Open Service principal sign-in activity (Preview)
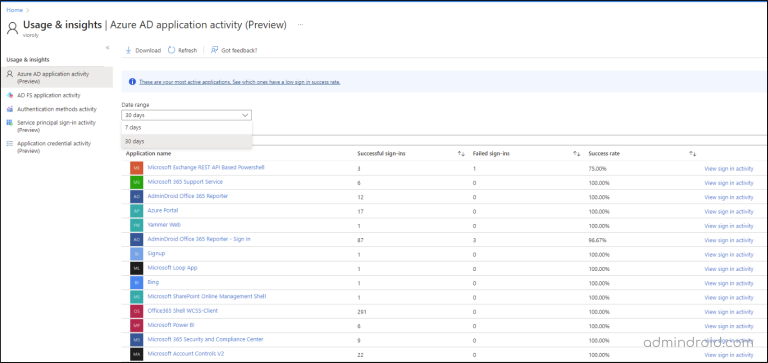This screenshot has width=768, height=363. 56,126
